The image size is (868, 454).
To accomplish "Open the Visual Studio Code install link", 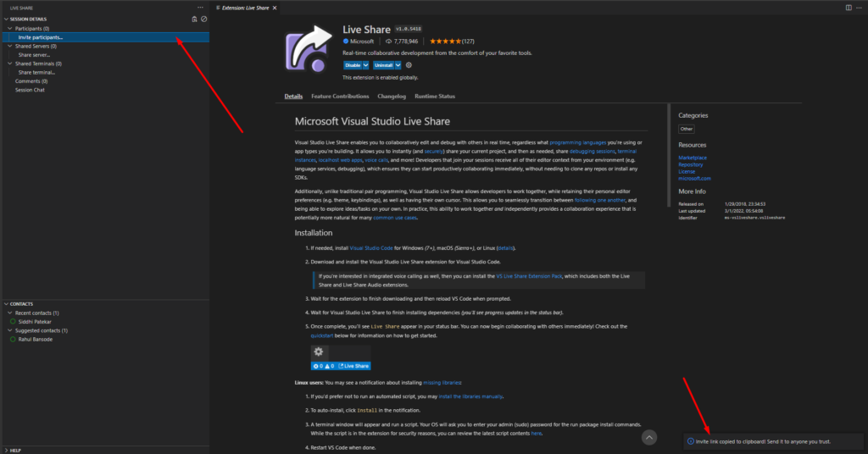I will point(371,248).
